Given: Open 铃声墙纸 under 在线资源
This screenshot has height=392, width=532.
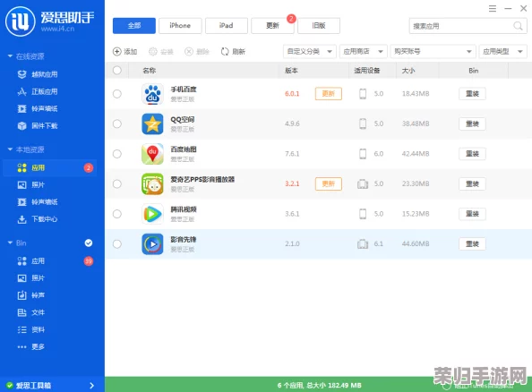Looking at the screenshot, I should 38,108.
